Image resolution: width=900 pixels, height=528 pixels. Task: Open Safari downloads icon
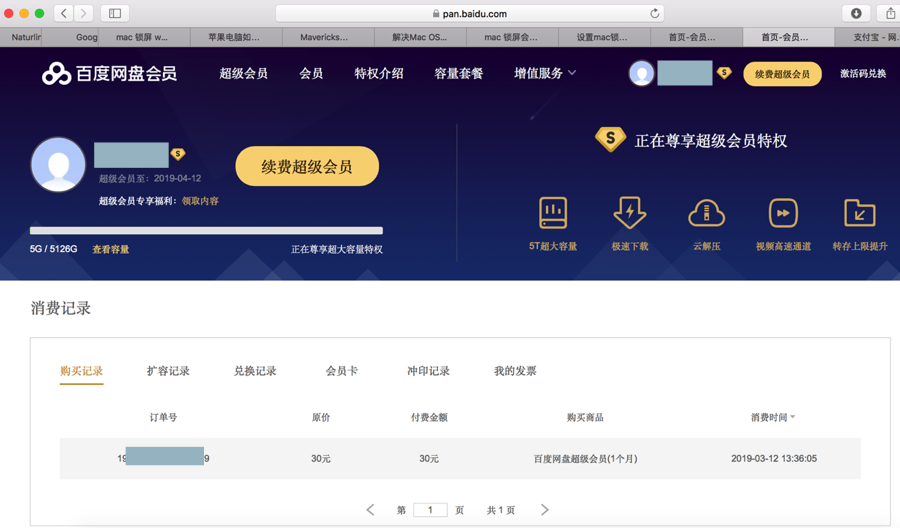[x=856, y=13]
